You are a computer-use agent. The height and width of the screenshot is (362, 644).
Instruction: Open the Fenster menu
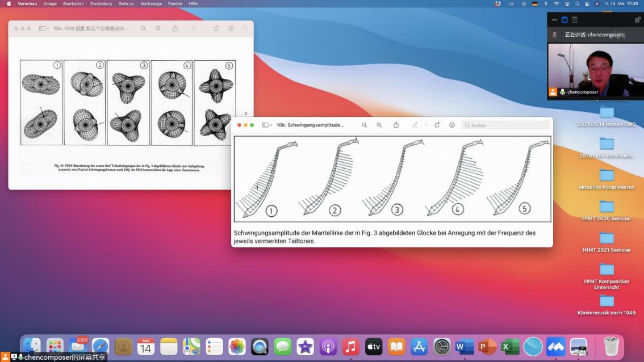click(x=175, y=4)
